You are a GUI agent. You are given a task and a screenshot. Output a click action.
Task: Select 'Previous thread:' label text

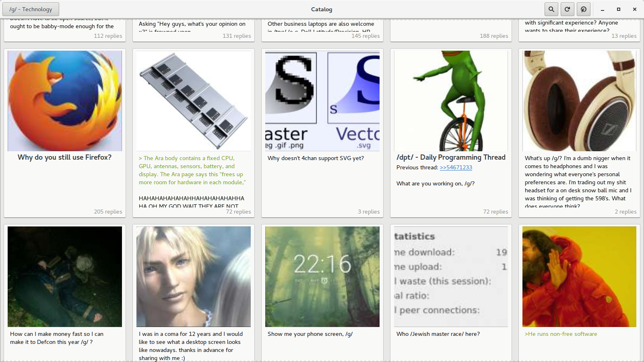pos(417,167)
